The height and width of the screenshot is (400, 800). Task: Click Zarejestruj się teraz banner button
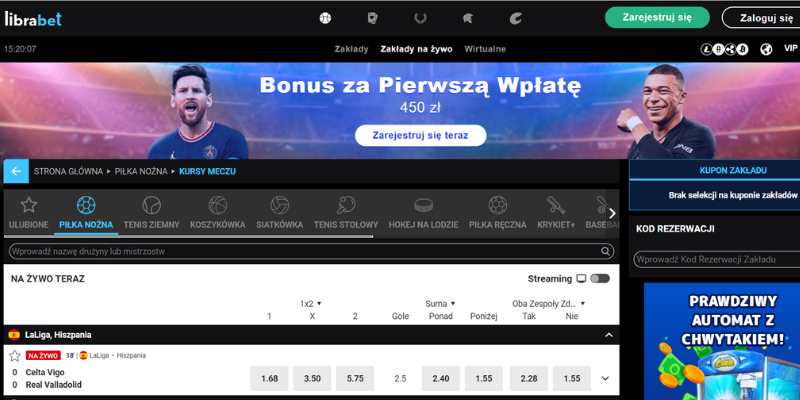tap(420, 136)
